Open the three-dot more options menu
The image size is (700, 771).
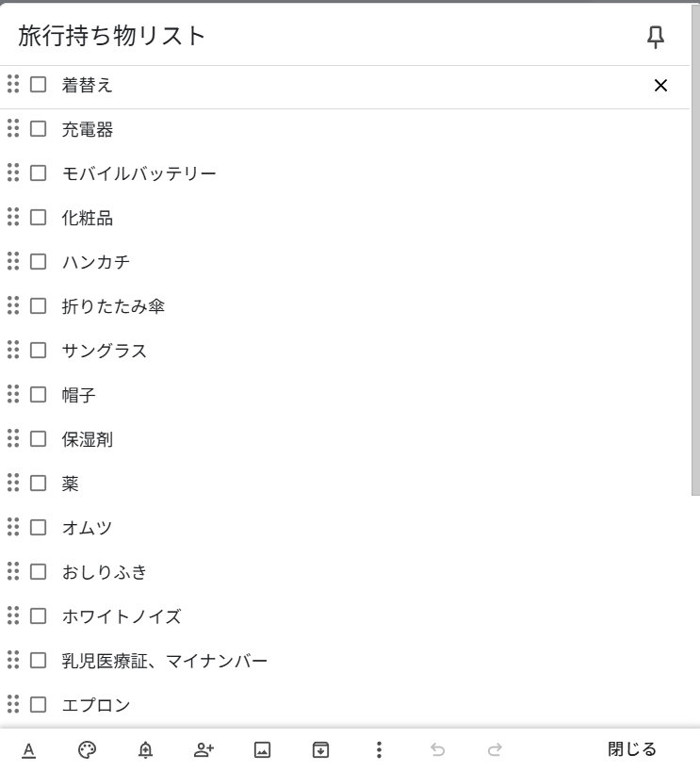(x=379, y=750)
